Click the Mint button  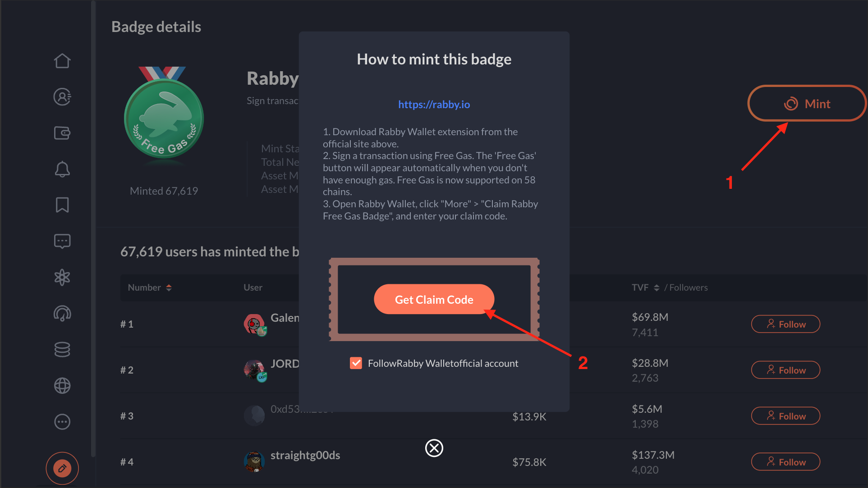(x=807, y=103)
